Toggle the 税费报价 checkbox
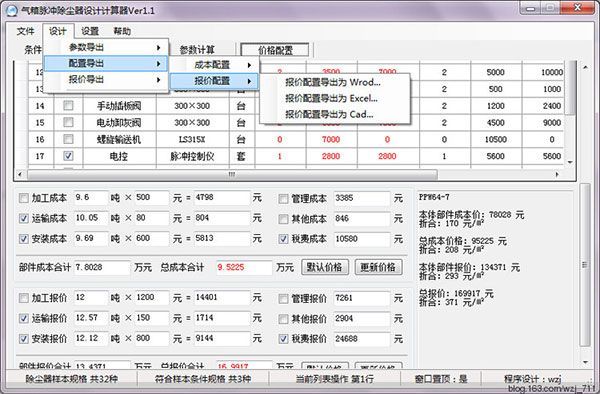600x394 pixels. tap(283, 339)
